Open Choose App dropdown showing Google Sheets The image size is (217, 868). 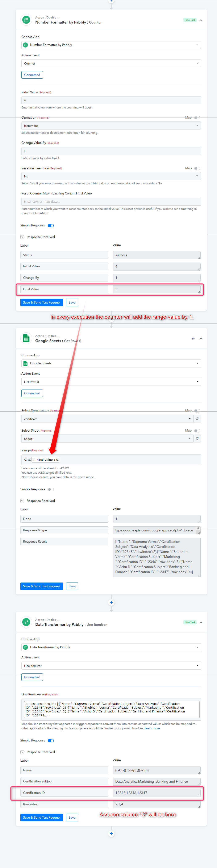point(111,363)
